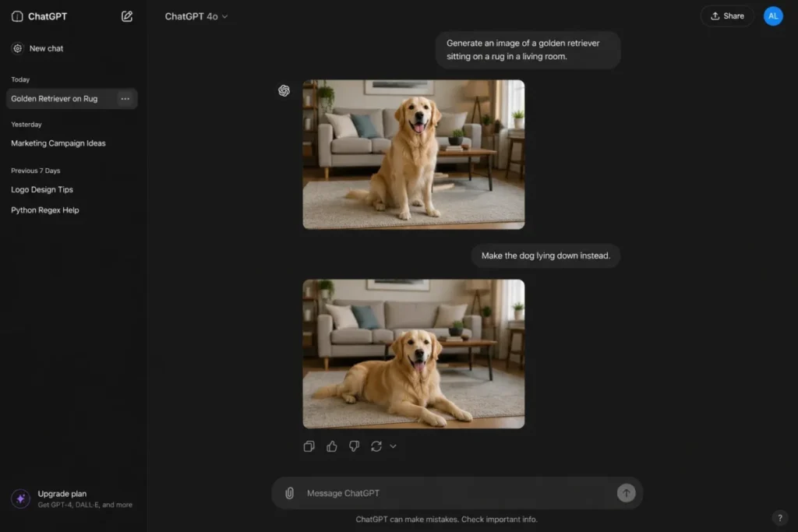Image resolution: width=798 pixels, height=532 pixels.
Task: Click the ChatGPT sidebar logo icon
Action: click(x=17, y=16)
